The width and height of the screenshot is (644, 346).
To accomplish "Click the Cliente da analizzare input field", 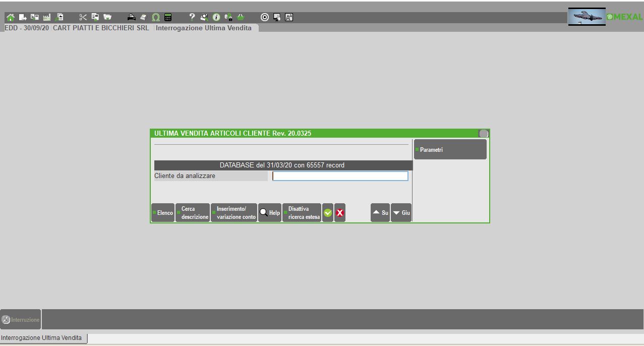I will pos(340,176).
